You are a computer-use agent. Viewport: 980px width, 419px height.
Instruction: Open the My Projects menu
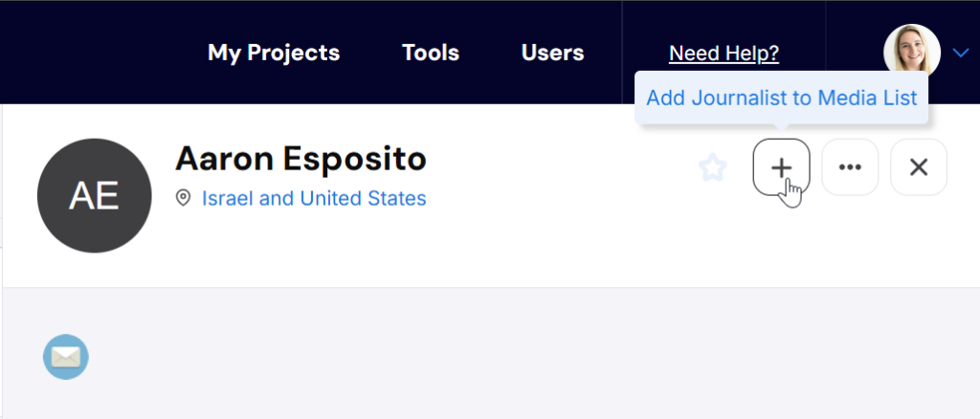(274, 53)
